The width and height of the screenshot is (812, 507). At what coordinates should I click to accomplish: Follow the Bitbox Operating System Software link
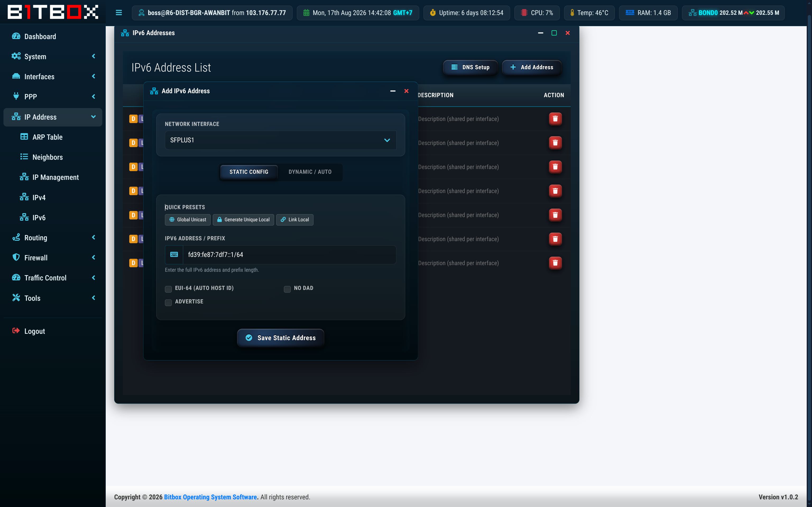210,497
